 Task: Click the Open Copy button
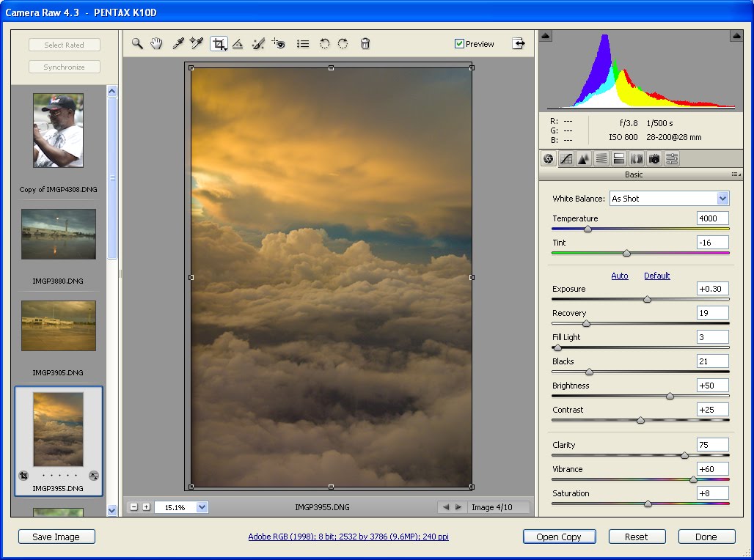[559, 537]
